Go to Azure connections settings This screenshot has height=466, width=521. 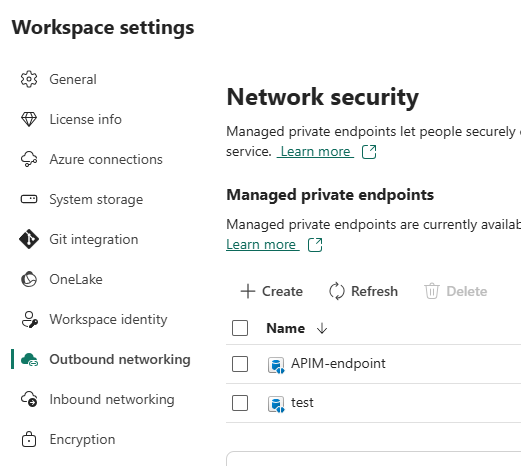106,159
